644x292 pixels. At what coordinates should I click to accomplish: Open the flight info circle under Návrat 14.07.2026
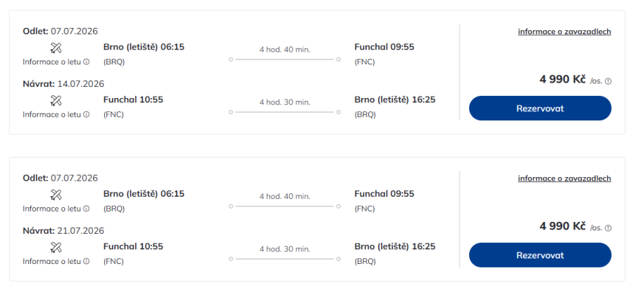pos(86,114)
